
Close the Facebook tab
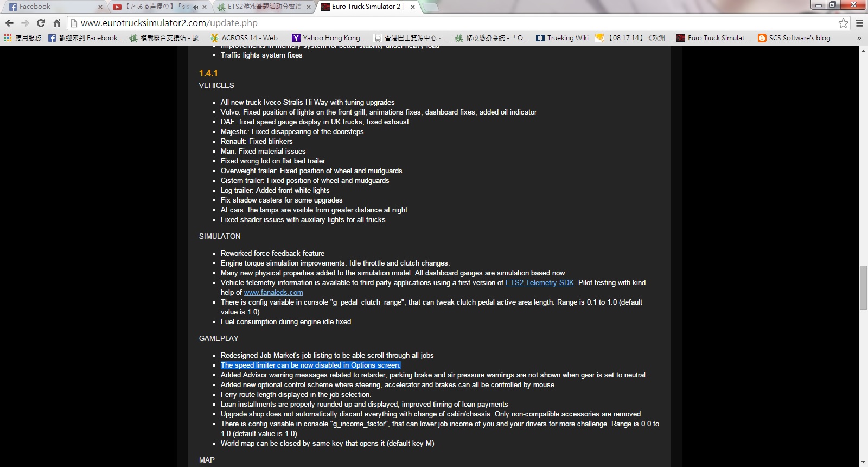pyautogui.click(x=100, y=7)
